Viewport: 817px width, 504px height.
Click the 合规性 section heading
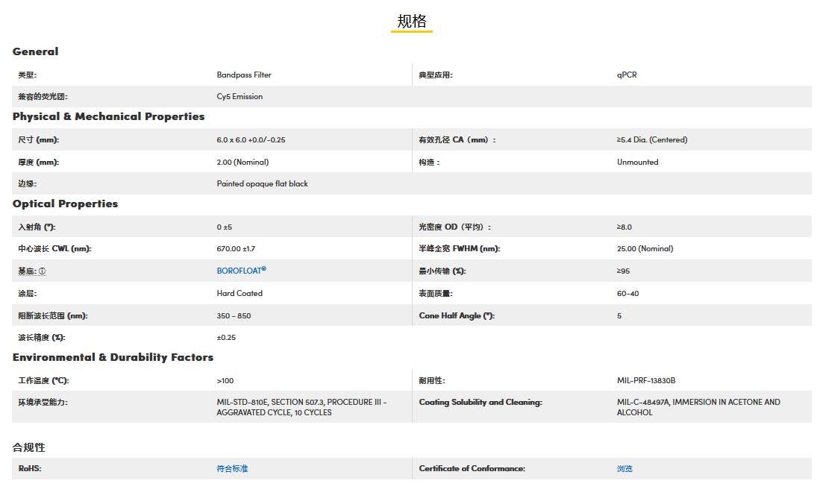pyautogui.click(x=29, y=447)
